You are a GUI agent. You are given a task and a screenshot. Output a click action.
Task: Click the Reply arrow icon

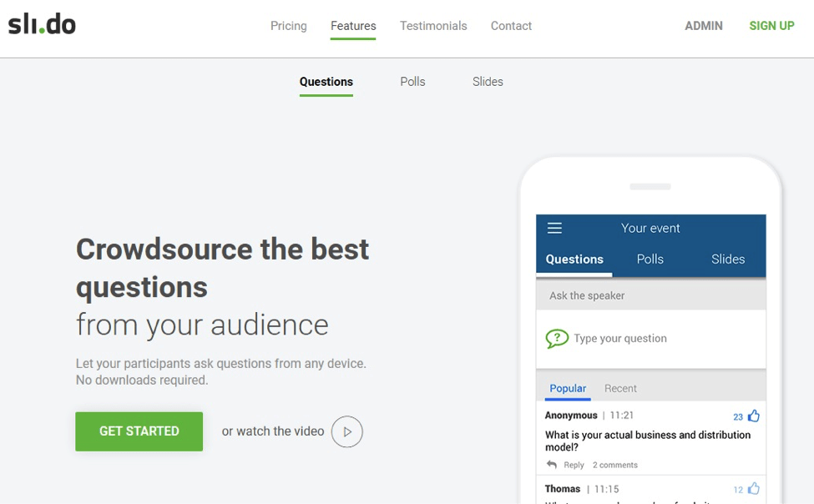552,465
